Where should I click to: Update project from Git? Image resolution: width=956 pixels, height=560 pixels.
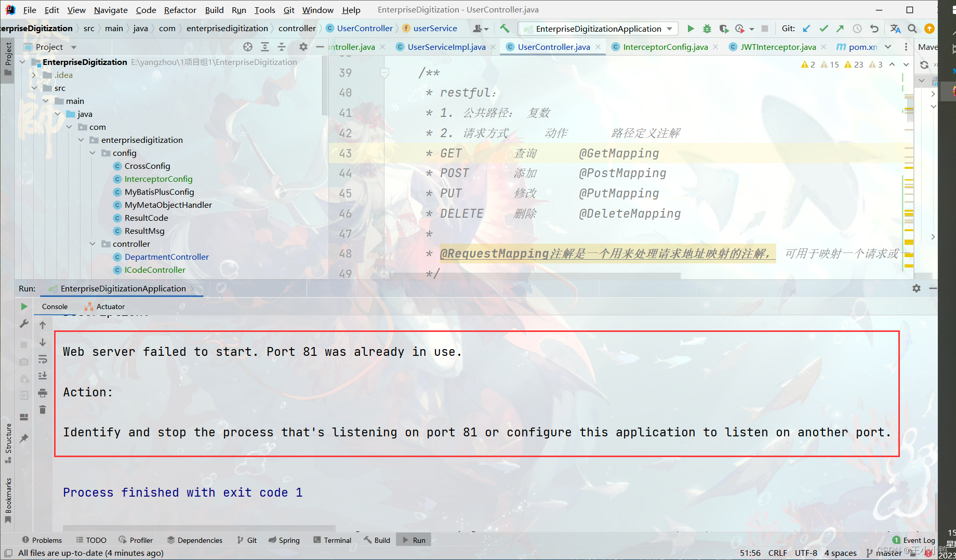[x=806, y=29]
